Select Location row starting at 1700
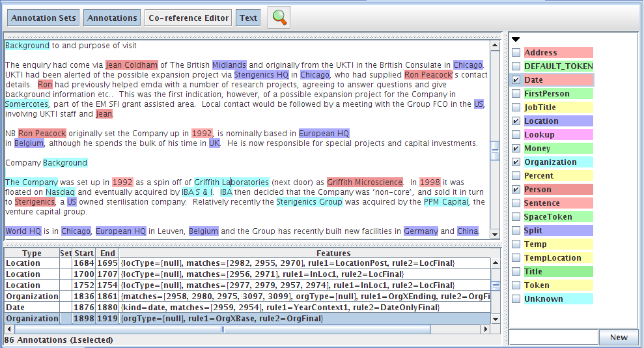 pos(247,274)
